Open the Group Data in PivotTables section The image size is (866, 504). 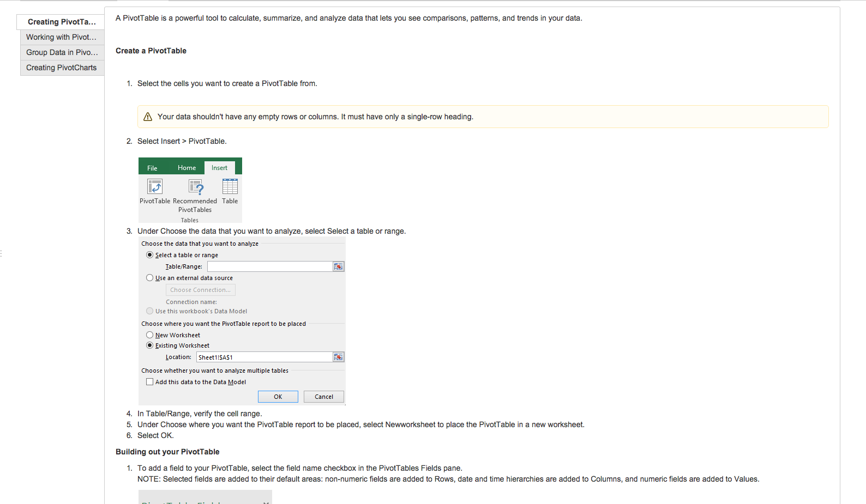(62, 52)
